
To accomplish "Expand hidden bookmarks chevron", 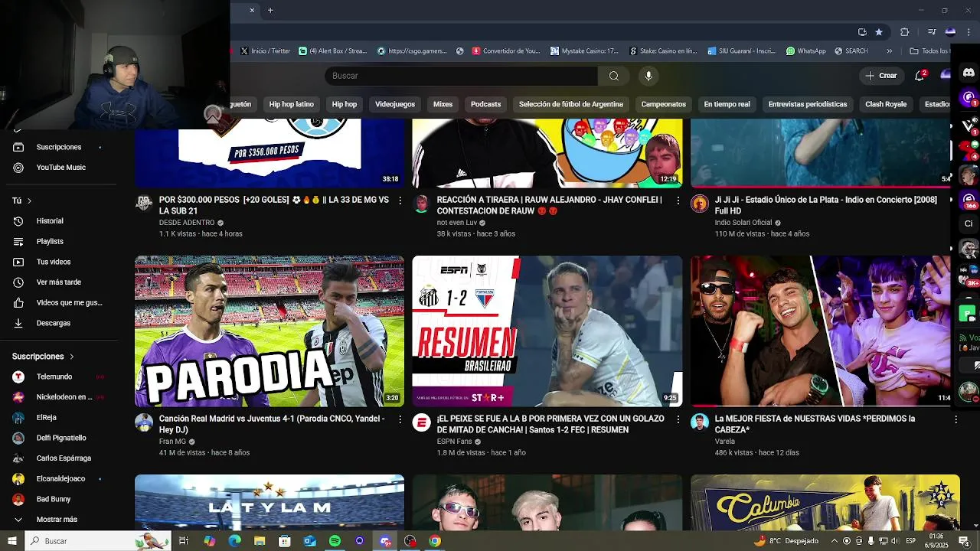I will point(889,51).
